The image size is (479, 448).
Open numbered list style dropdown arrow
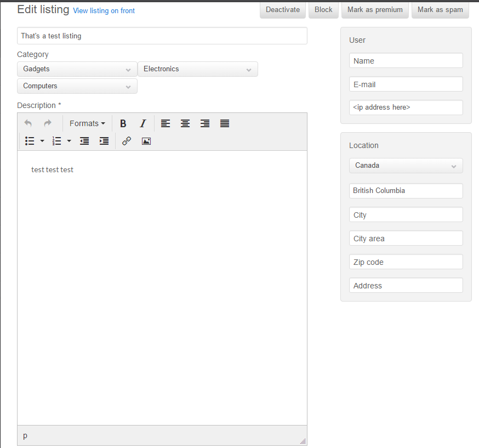click(69, 141)
